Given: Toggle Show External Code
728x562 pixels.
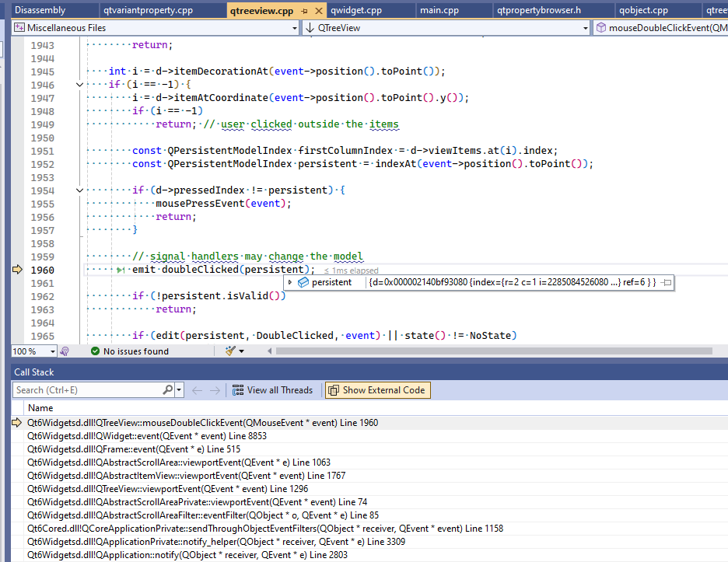Looking at the screenshot, I should coord(377,390).
